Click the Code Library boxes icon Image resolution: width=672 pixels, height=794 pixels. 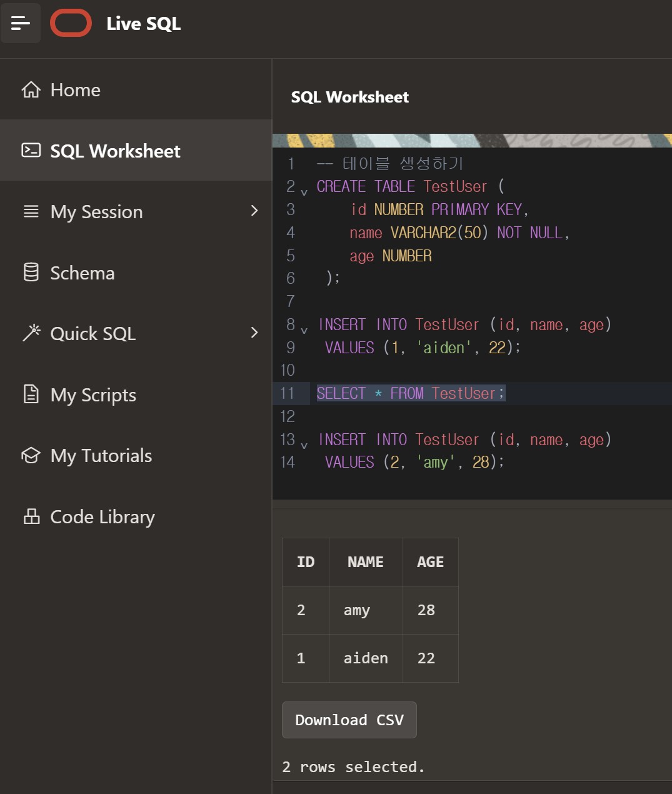coord(31,516)
